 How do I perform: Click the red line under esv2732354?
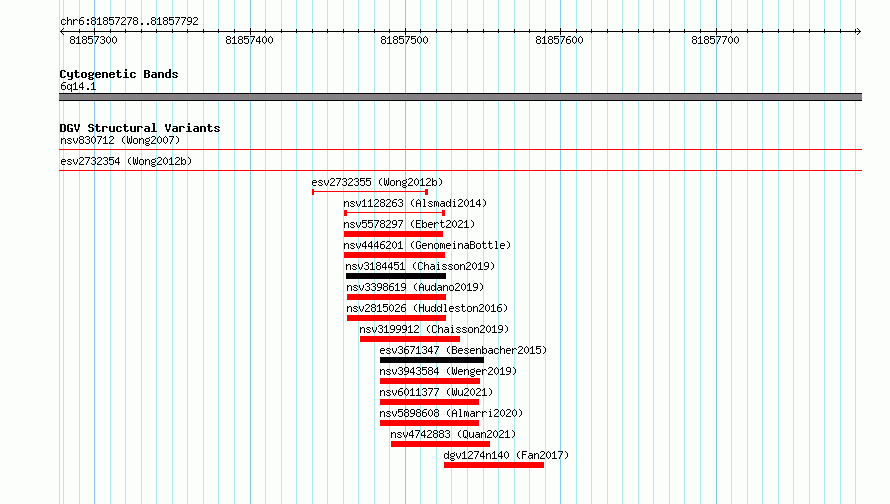coord(460,170)
